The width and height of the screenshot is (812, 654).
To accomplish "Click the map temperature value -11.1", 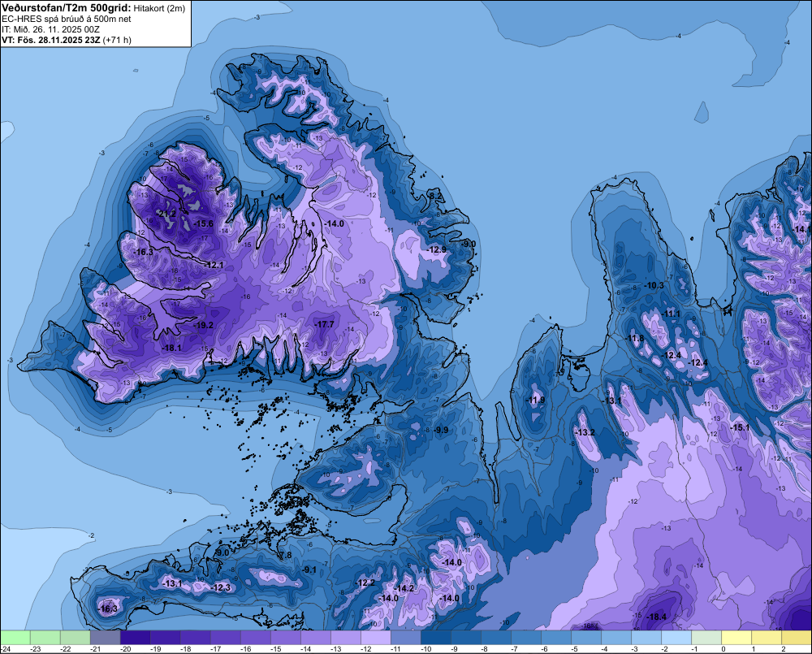I will [672, 314].
